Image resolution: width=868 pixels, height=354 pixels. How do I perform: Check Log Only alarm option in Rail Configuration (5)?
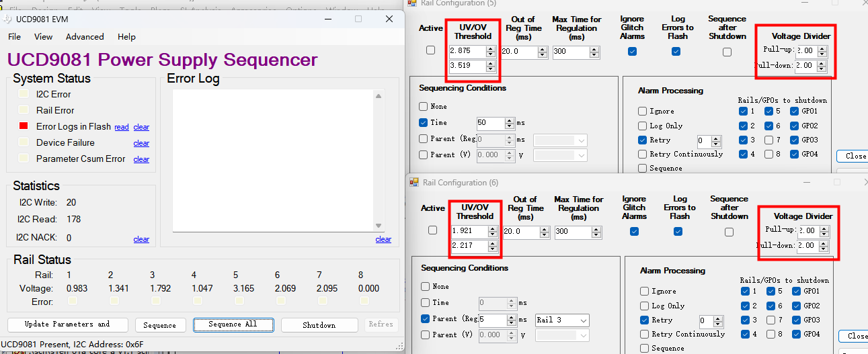click(642, 126)
